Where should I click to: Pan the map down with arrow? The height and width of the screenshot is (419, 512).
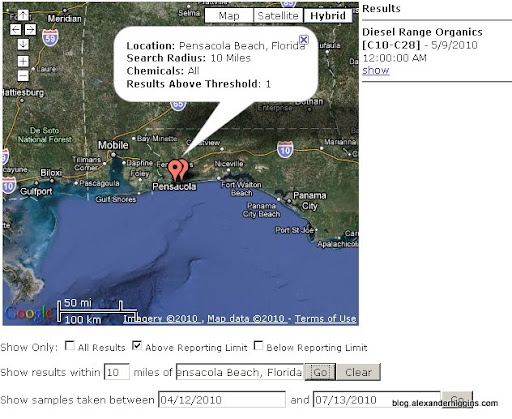[x=23, y=44]
